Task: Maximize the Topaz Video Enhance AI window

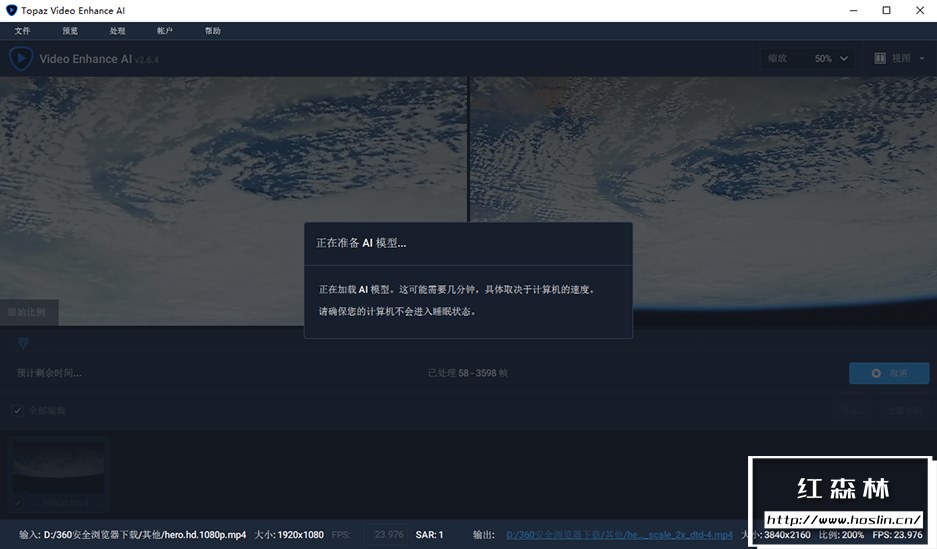Action: (887, 10)
